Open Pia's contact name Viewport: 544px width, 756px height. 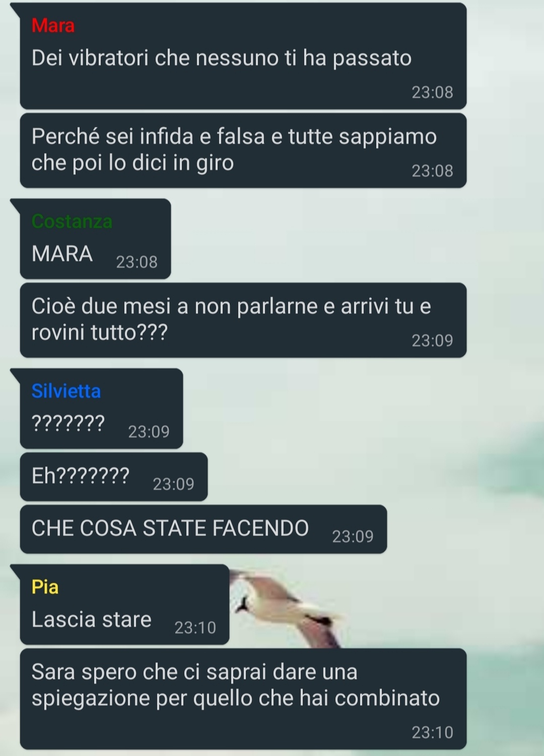[x=45, y=587]
